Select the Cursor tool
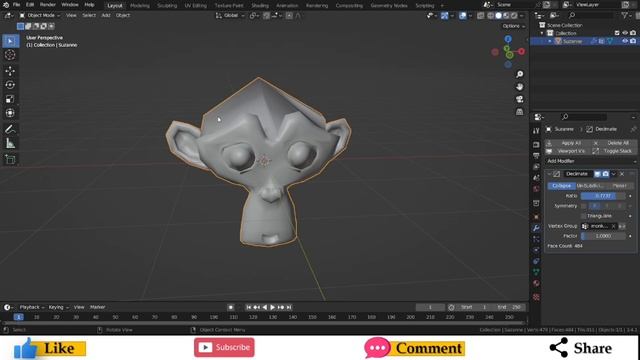 coord(10,55)
